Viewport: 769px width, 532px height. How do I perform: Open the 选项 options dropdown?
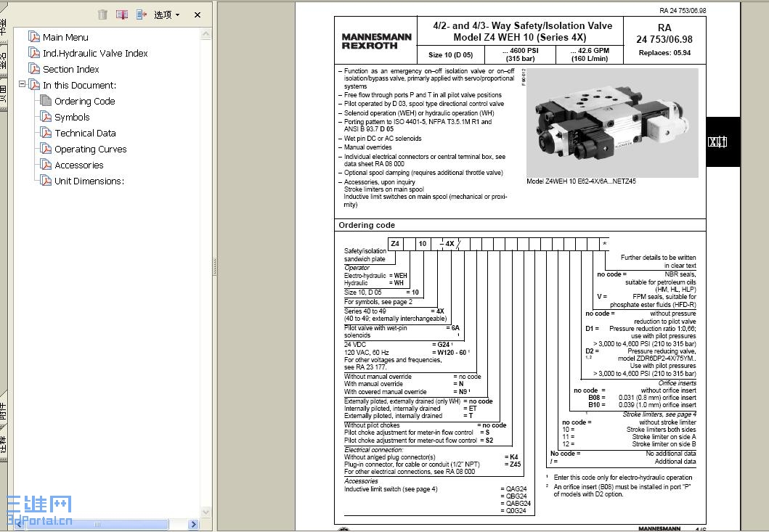tap(167, 15)
